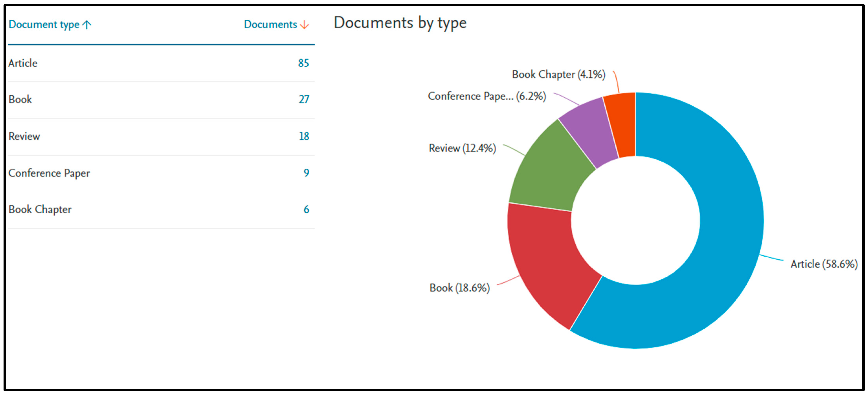This screenshot has height=395, width=868.
Task: Click the Book Chapter (4.1%) chart label
Action: point(558,74)
